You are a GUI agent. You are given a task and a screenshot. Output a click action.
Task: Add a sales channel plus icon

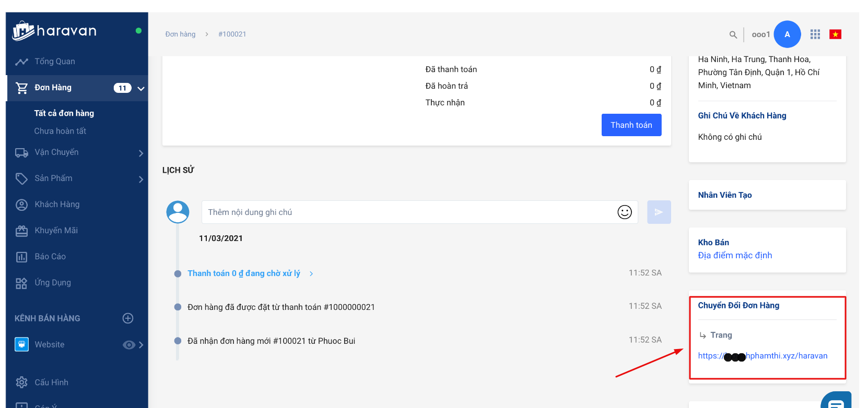(128, 318)
